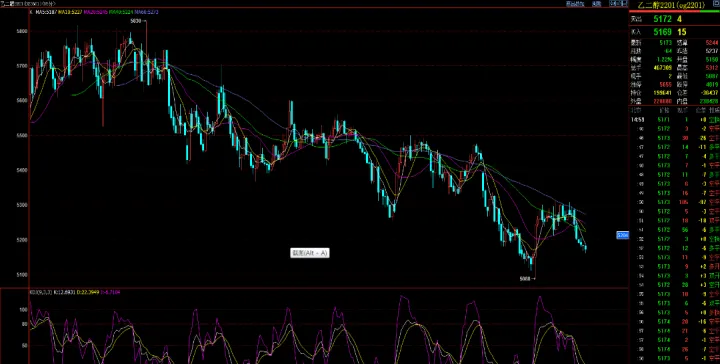This screenshot has width=720, height=364.
Task: Click the purple MA20 indicator label
Action: (96, 12)
